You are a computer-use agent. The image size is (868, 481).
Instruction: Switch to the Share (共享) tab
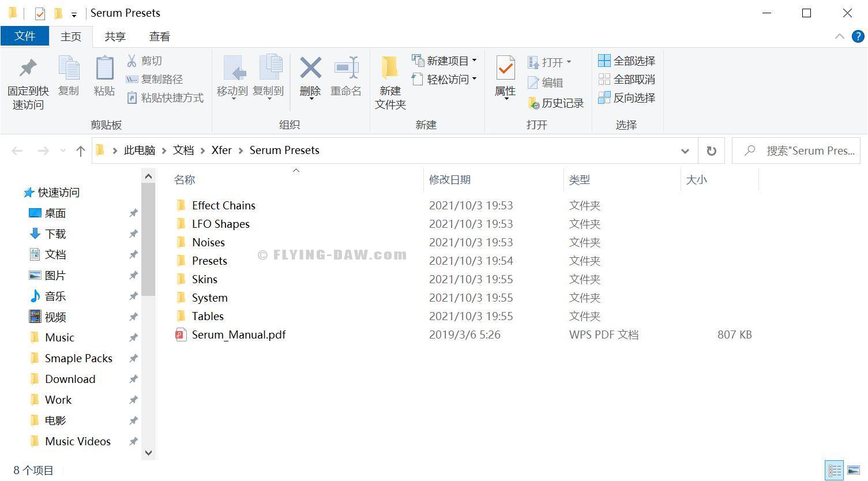pos(115,36)
